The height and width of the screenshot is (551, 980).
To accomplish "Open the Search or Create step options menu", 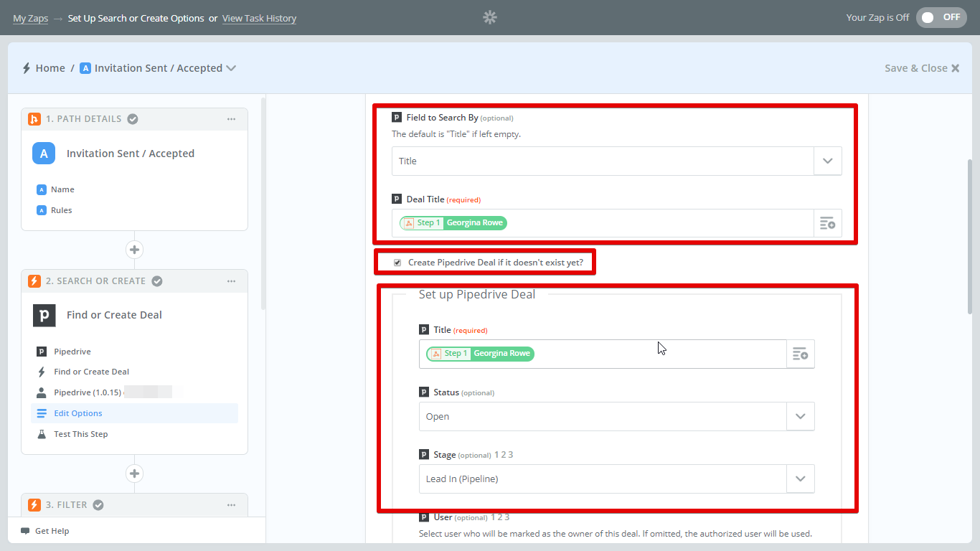I will click(x=231, y=281).
